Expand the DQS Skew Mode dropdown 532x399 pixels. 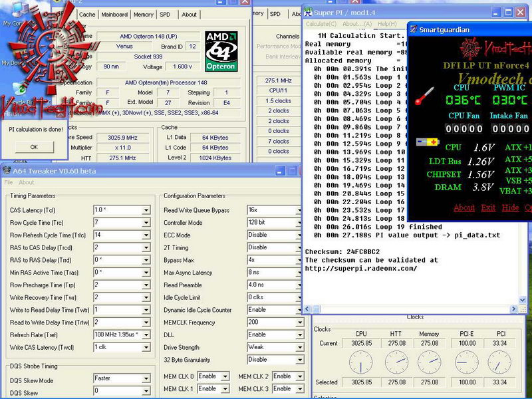146,378
